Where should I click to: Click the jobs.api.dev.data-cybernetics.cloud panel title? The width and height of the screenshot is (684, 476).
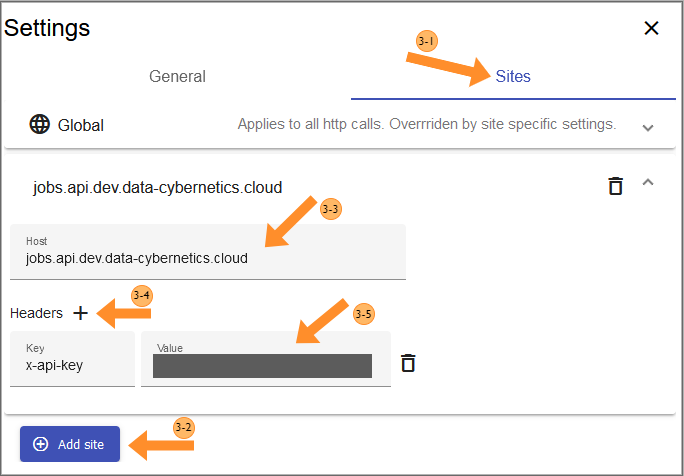[157, 186]
